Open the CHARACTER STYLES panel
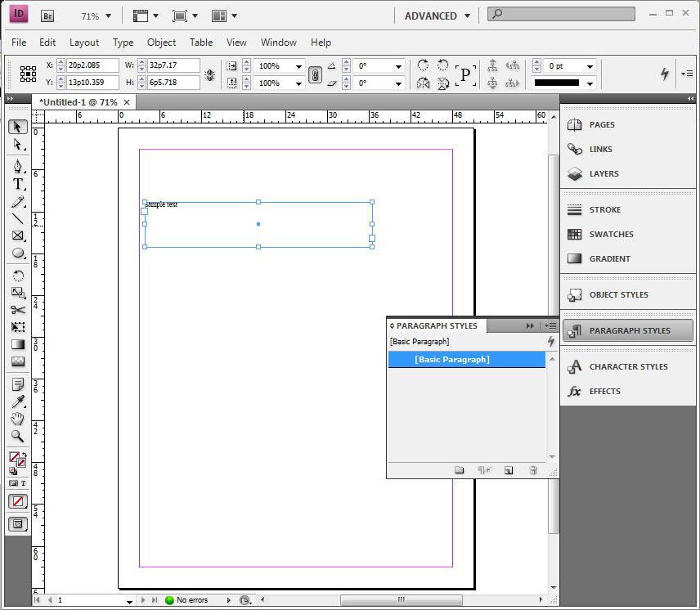 [x=628, y=366]
